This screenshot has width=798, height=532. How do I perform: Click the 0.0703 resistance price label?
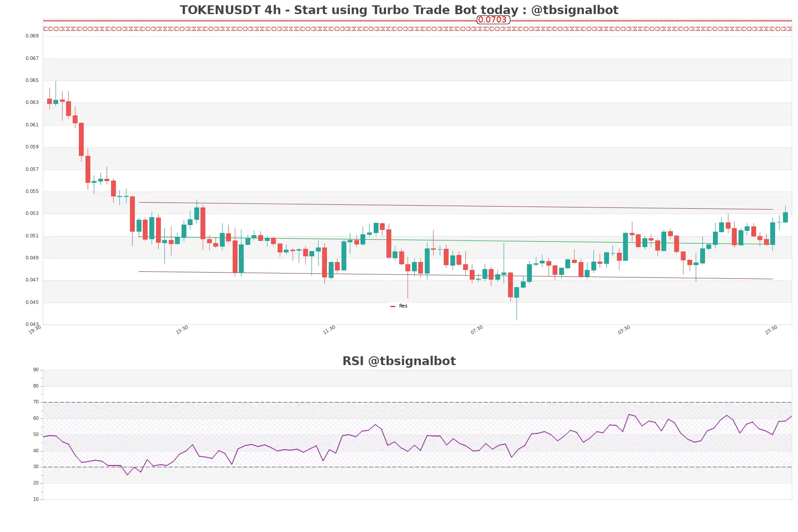pyautogui.click(x=493, y=20)
